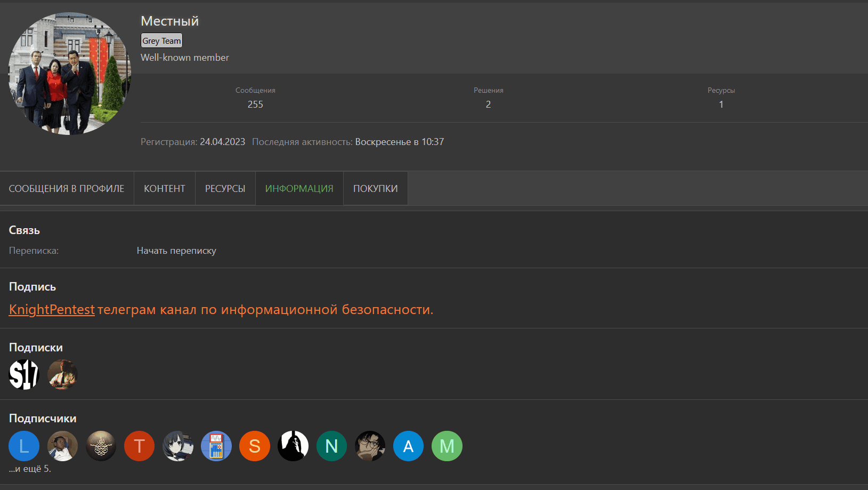Click the Well-known member title
868x490 pixels.
[185, 58]
